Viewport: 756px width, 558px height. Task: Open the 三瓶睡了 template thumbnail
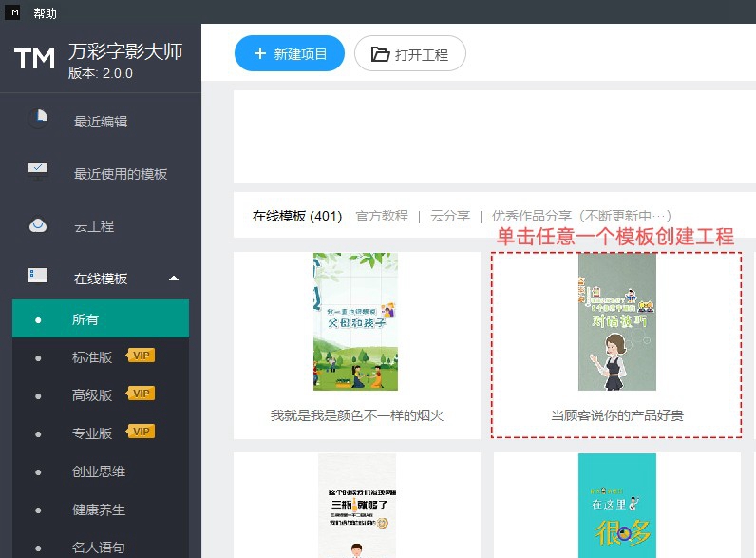point(357,506)
